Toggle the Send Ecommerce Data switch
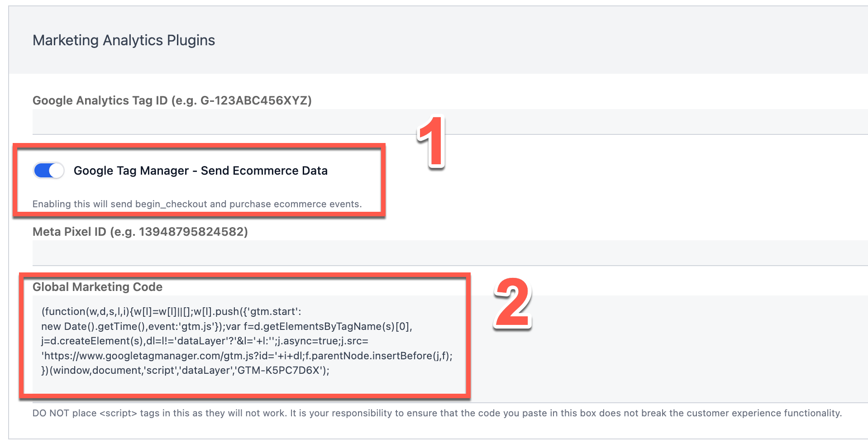 [49, 171]
